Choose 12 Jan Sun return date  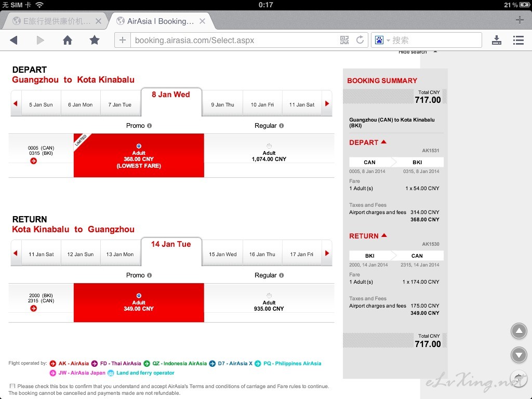(81, 255)
